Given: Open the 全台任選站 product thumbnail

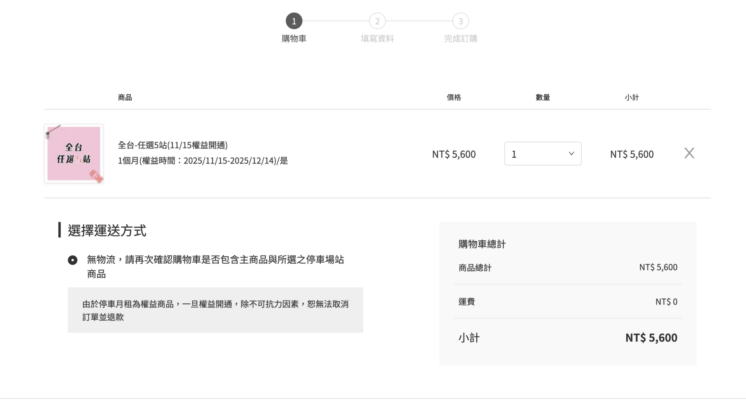Looking at the screenshot, I should point(74,154).
